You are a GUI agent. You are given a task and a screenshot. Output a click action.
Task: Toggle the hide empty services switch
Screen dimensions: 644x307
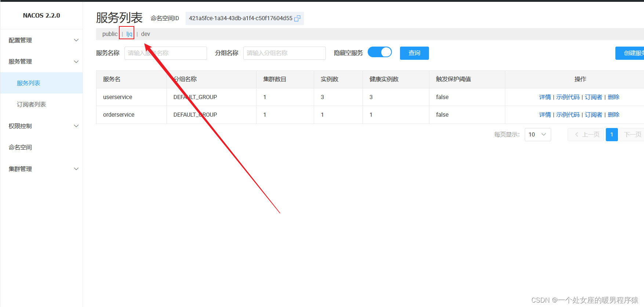pyautogui.click(x=380, y=52)
